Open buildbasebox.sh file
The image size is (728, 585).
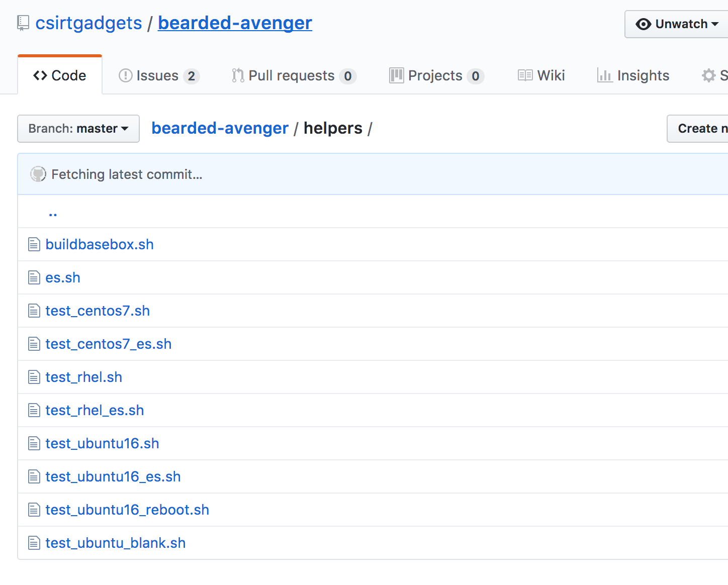100,244
